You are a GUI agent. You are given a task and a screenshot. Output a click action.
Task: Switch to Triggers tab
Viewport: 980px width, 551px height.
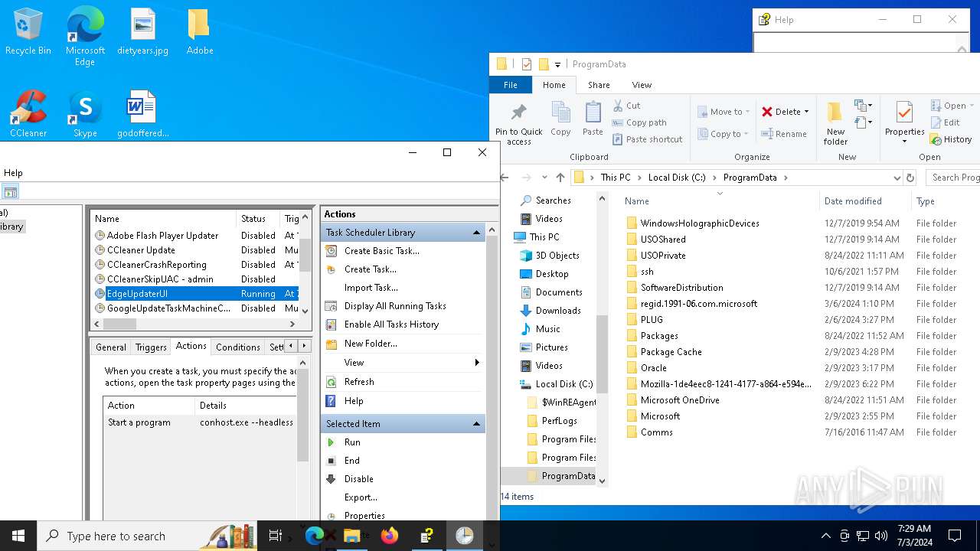pyautogui.click(x=151, y=347)
